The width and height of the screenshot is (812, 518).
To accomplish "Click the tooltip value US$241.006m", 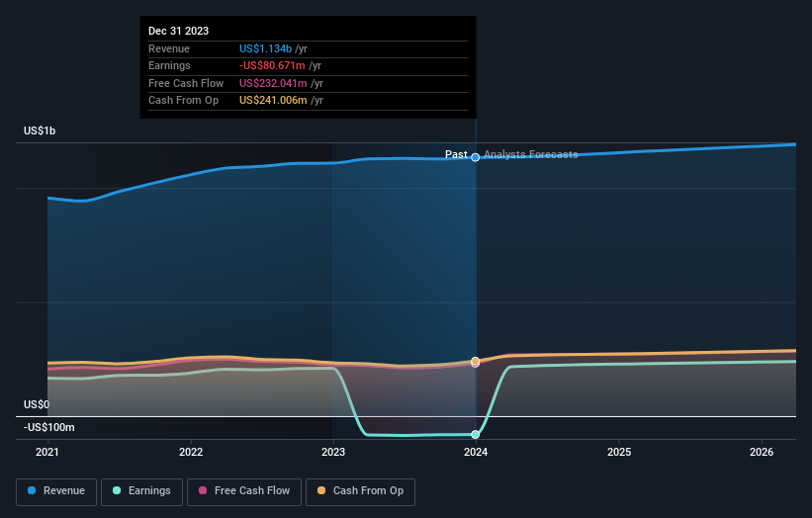I will click(273, 101).
